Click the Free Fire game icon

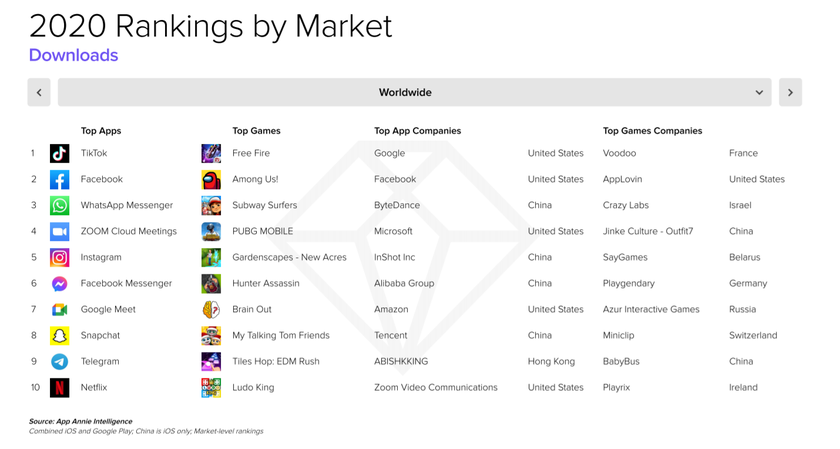pyautogui.click(x=211, y=154)
